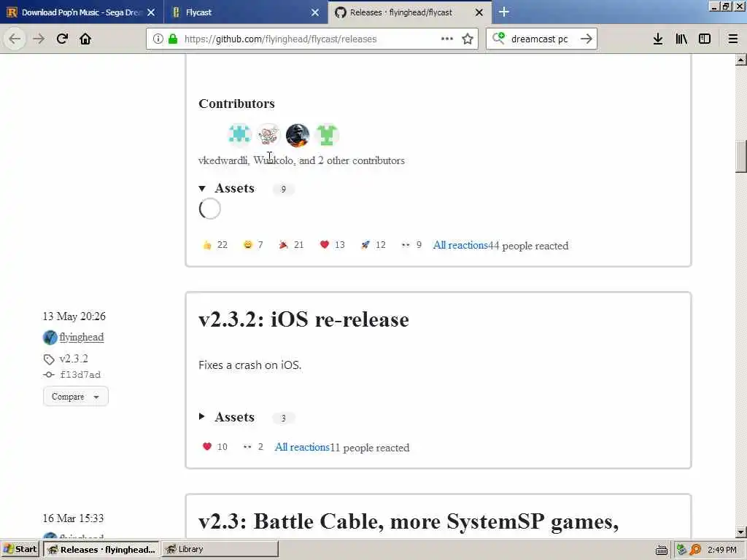
Task: Open the flyinghead author profile link
Action: coord(82,337)
